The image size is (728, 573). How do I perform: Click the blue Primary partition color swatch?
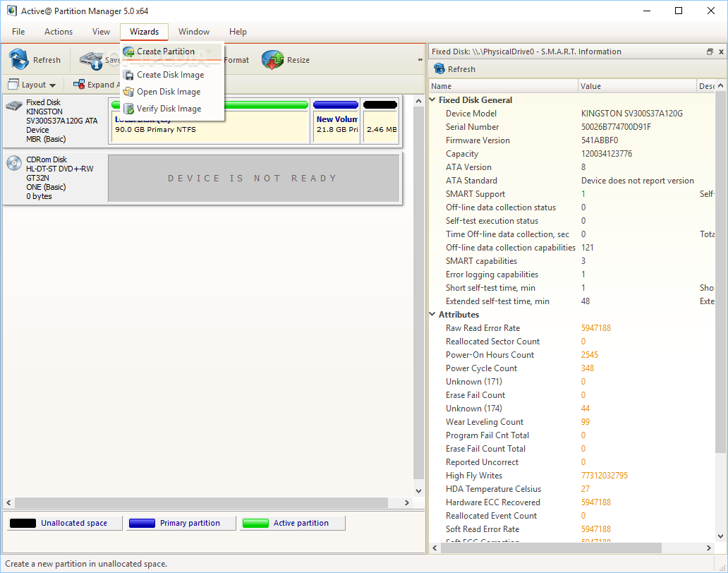[142, 524]
